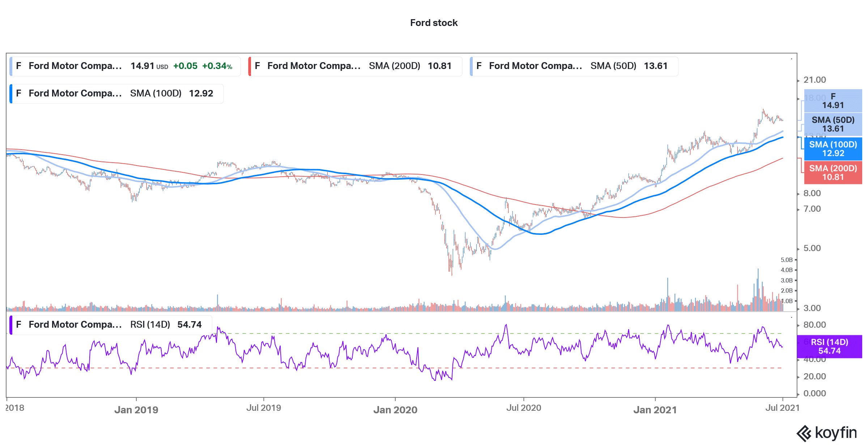
Task: Click the 3.0B volume axis label
Action: tap(787, 280)
